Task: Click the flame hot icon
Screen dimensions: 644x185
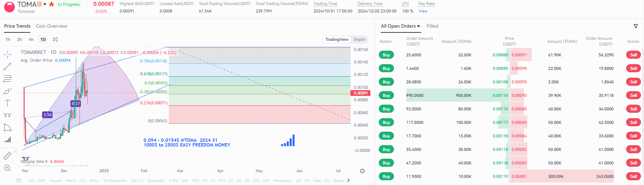Action: (x=52, y=4)
